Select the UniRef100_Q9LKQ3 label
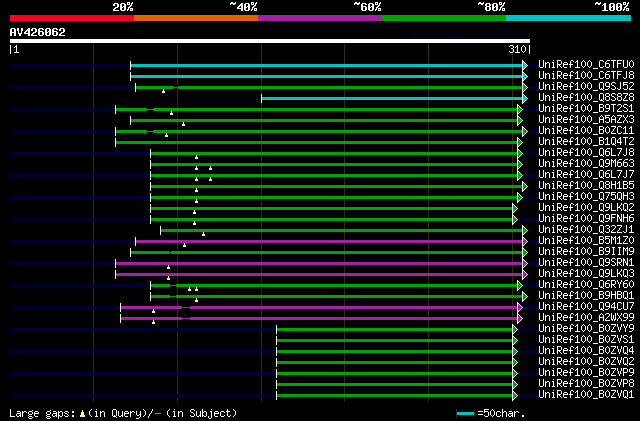 (x=586, y=274)
